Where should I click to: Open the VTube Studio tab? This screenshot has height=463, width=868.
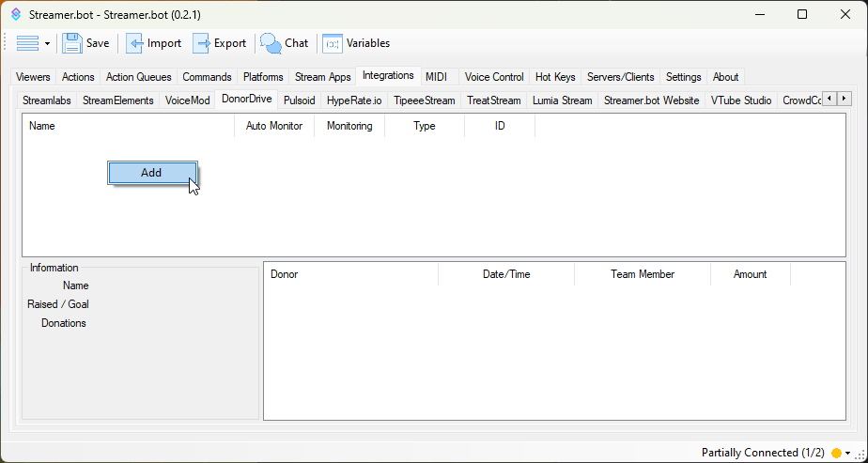(x=741, y=100)
